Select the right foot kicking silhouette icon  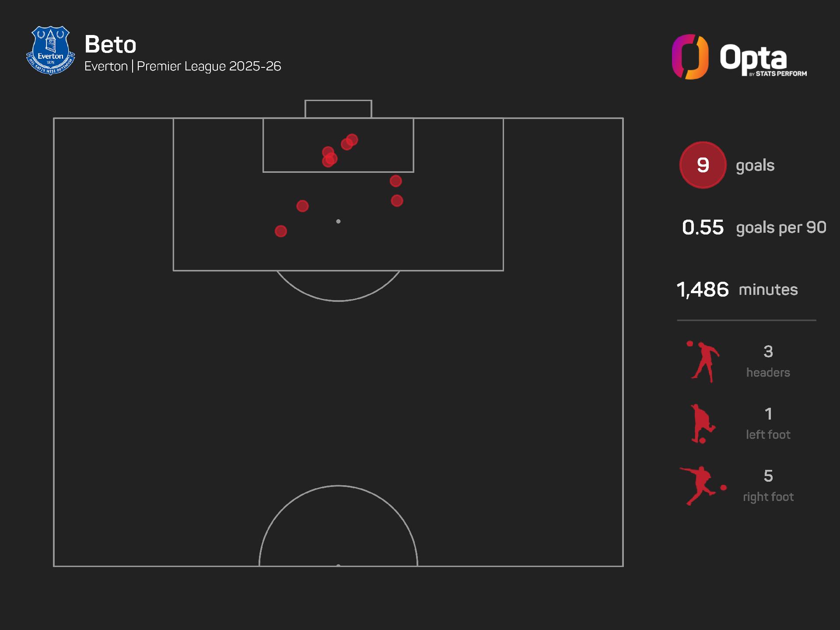tap(703, 485)
